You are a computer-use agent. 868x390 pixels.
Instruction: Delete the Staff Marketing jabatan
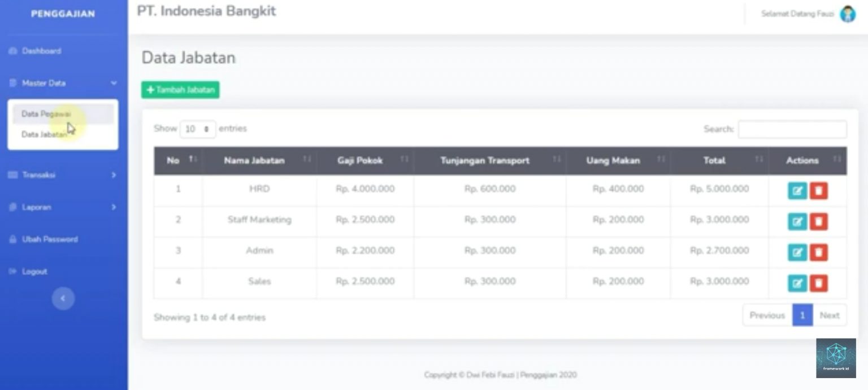pyautogui.click(x=819, y=221)
